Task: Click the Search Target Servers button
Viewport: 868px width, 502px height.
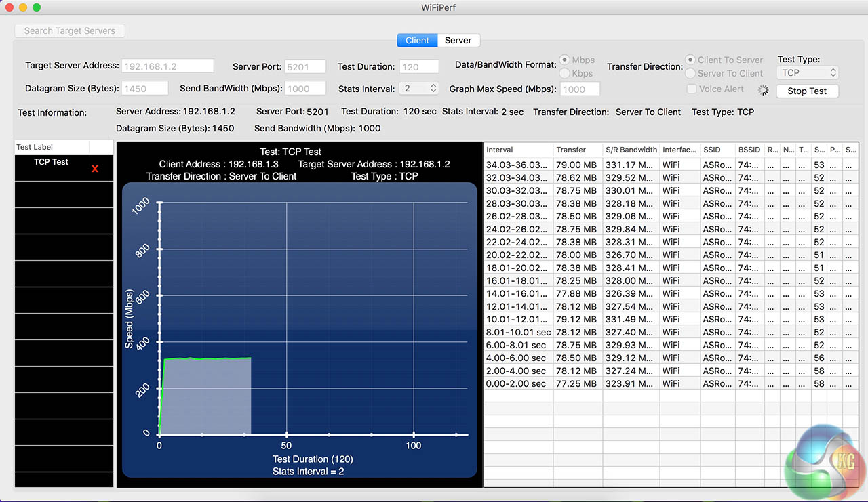Action: click(x=70, y=30)
